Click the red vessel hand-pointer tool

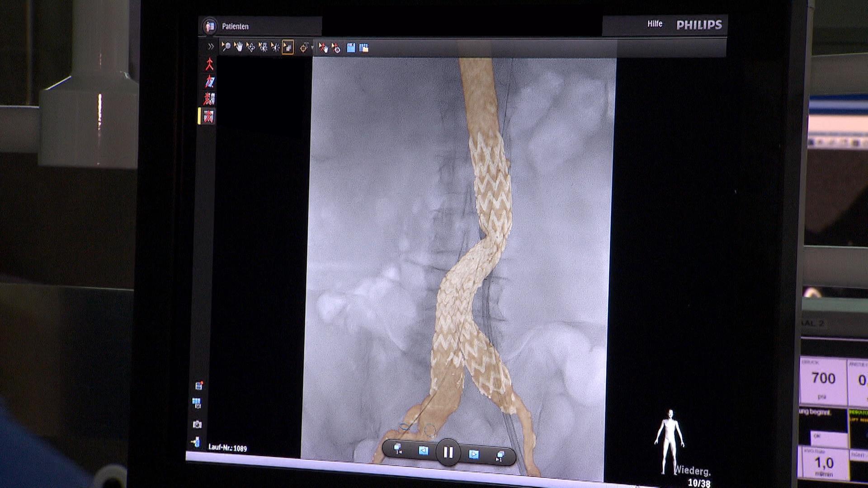tap(323, 47)
